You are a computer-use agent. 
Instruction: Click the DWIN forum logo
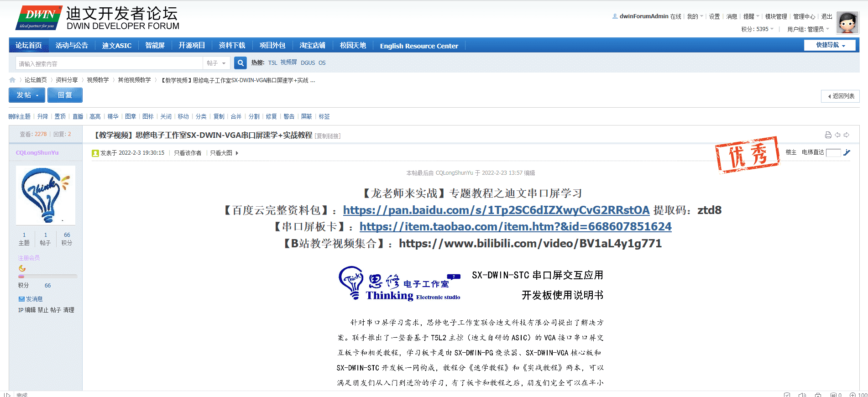[x=98, y=18]
